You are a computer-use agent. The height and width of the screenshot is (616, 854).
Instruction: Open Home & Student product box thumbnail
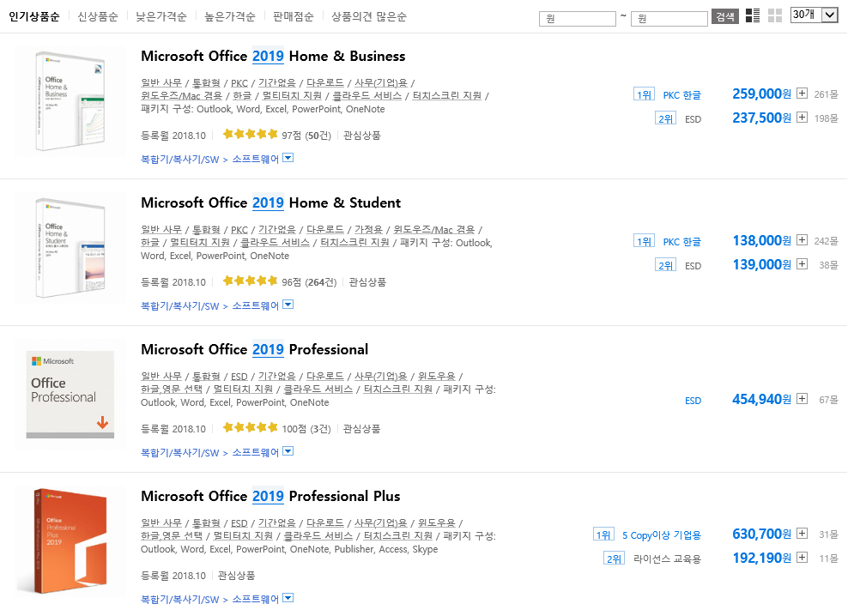70,248
